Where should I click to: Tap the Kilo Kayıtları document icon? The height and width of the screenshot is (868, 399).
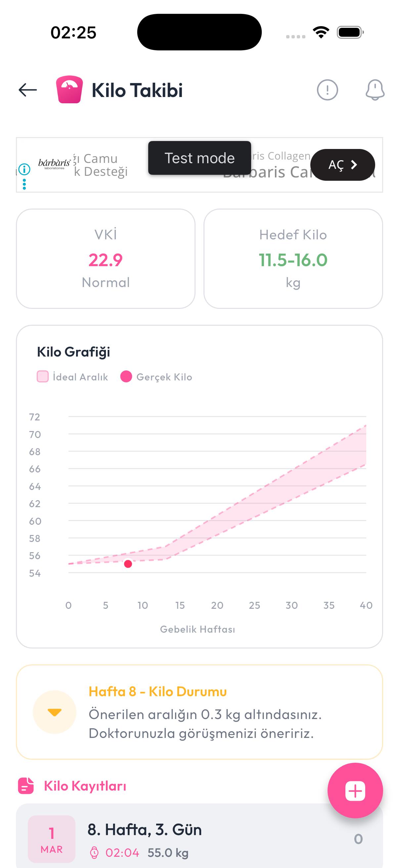[x=25, y=786]
